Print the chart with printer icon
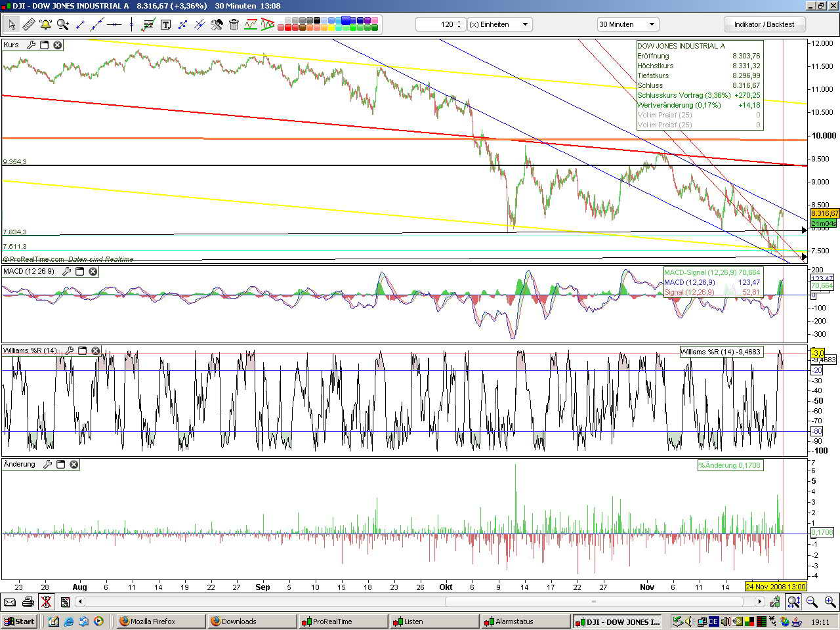 [28, 602]
